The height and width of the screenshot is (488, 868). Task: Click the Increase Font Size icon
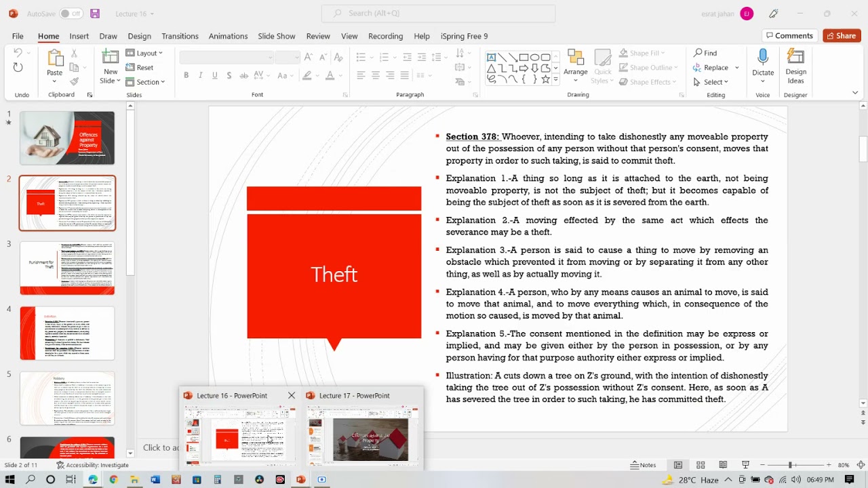(x=308, y=57)
